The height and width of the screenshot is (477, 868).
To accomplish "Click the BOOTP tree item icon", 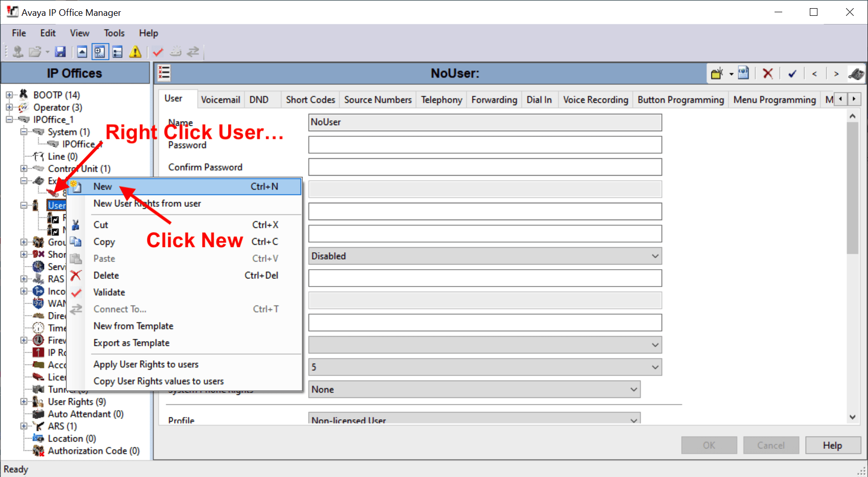I will (23, 94).
